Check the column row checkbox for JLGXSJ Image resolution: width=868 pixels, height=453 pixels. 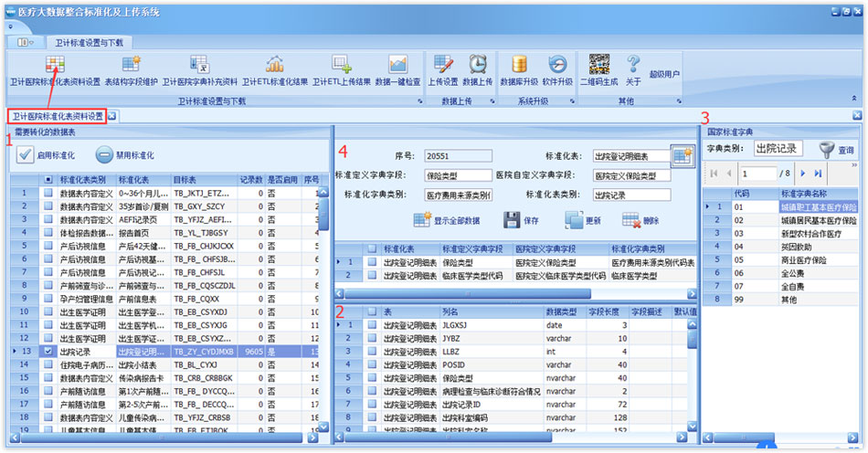click(x=372, y=324)
